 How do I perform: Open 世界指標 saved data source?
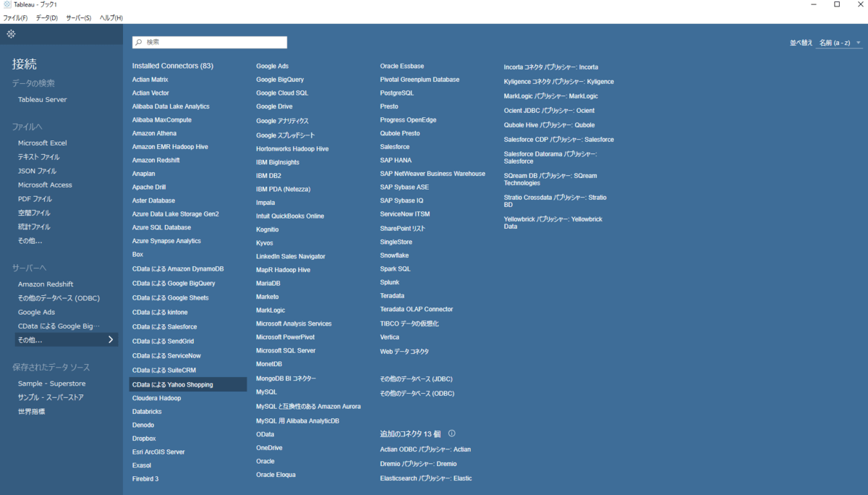pyautogui.click(x=31, y=411)
